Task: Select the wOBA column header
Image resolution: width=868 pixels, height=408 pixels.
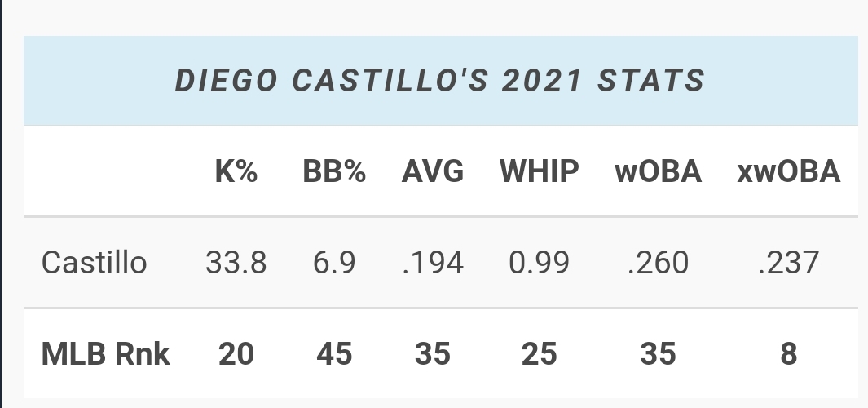Action: tap(659, 171)
